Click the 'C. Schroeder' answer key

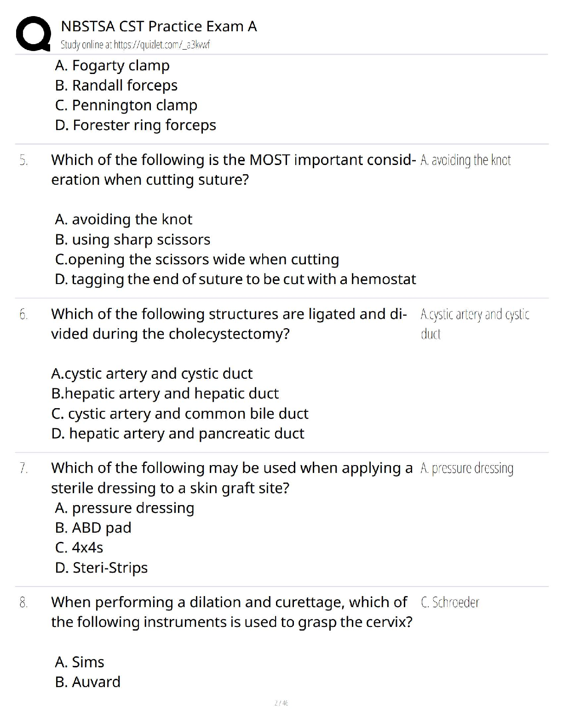coord(450,602)
